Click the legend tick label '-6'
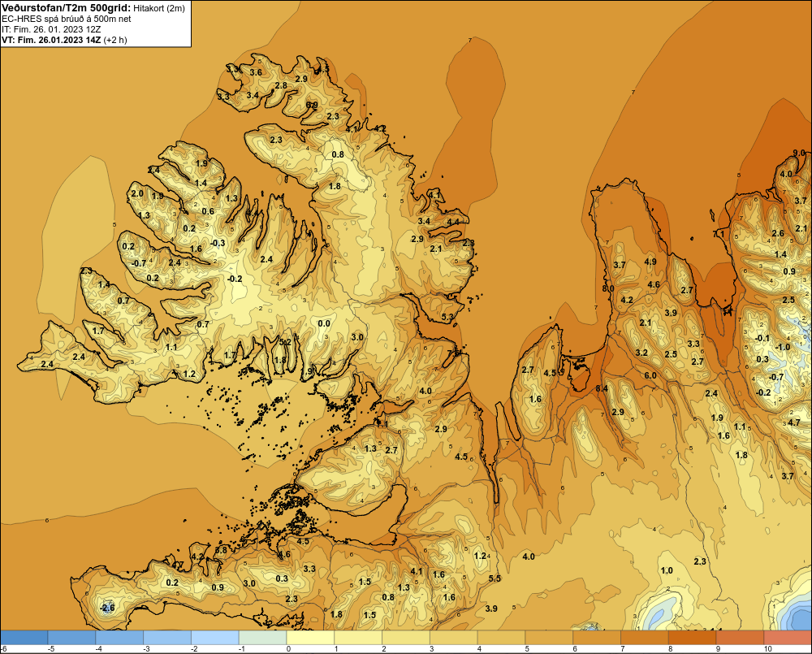 3,649
